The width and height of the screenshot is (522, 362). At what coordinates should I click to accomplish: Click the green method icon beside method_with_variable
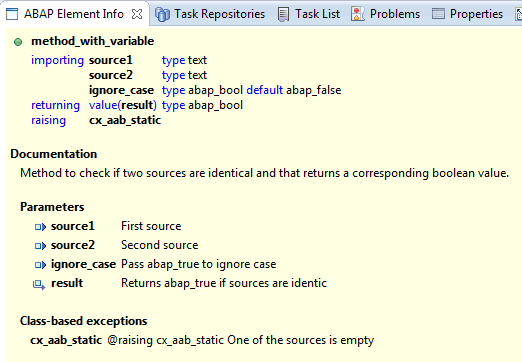click(x=18, y=42)
